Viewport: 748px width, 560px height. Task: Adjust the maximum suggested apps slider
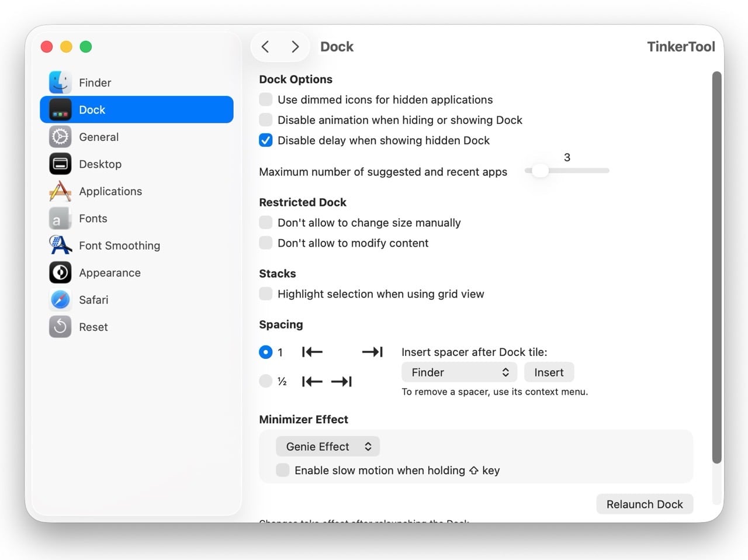point(539,170)
